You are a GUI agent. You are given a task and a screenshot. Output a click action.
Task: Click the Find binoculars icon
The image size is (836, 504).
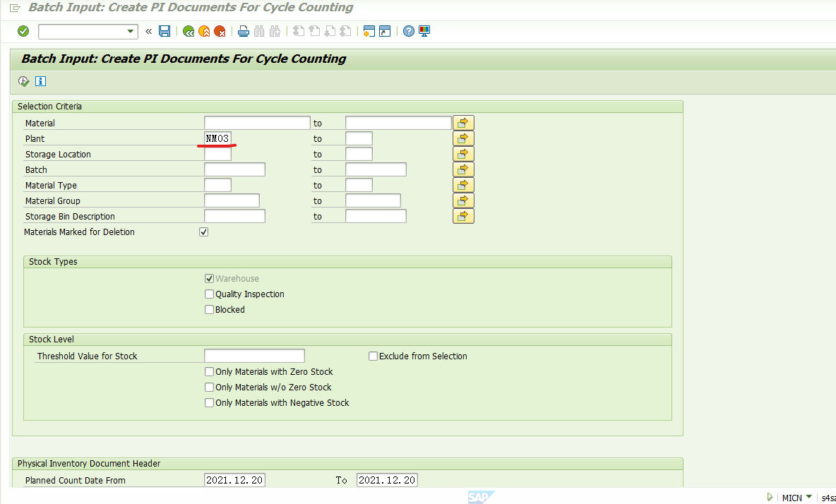coord(259,32)
